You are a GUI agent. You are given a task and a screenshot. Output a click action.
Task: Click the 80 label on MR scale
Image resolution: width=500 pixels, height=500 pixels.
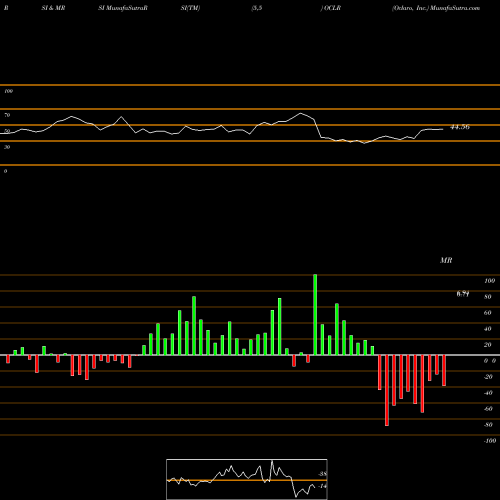pos(488,297)
